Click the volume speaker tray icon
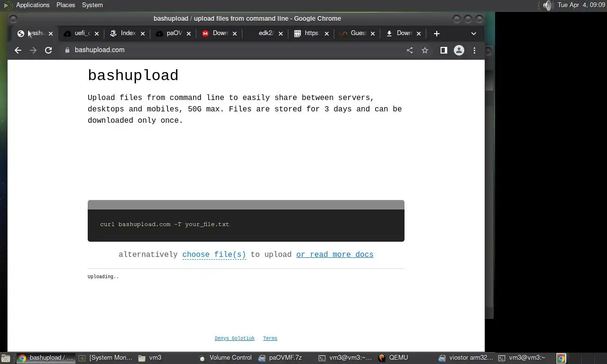607x364 pixels. pyautogui.click(x=548, y=5)
